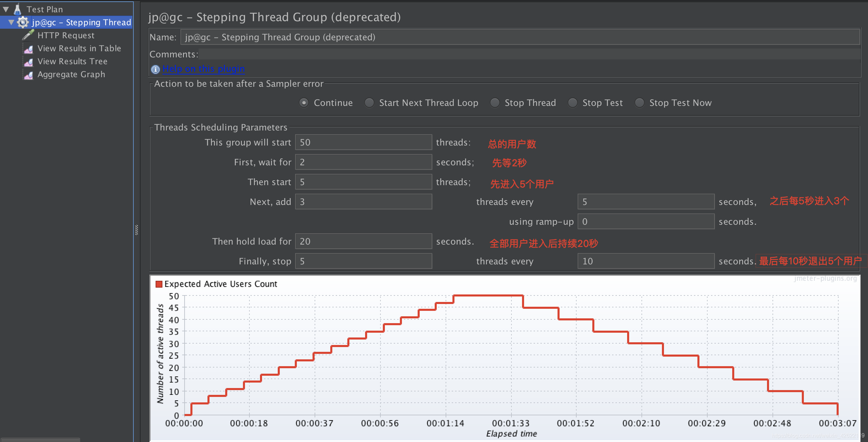Click the Name input field
The image size is (868, 442).
click(520, 37)
